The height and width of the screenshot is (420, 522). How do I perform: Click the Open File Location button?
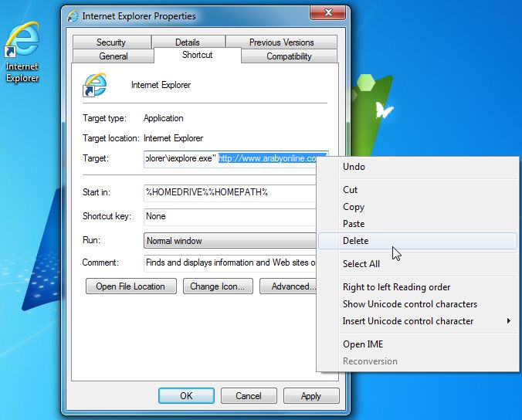[130, 286]
